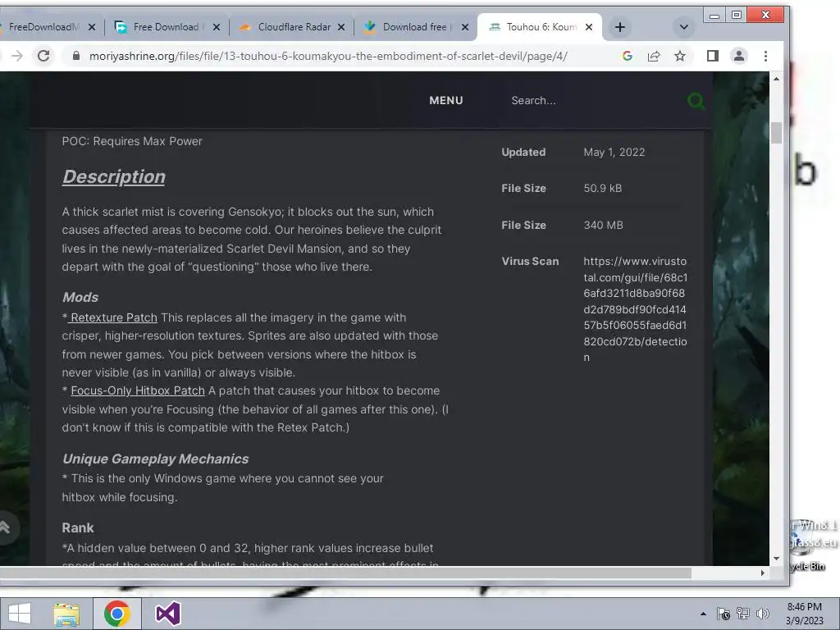840x630 pixels.
Task: Click the padlock site info icon
Action: 76,56
